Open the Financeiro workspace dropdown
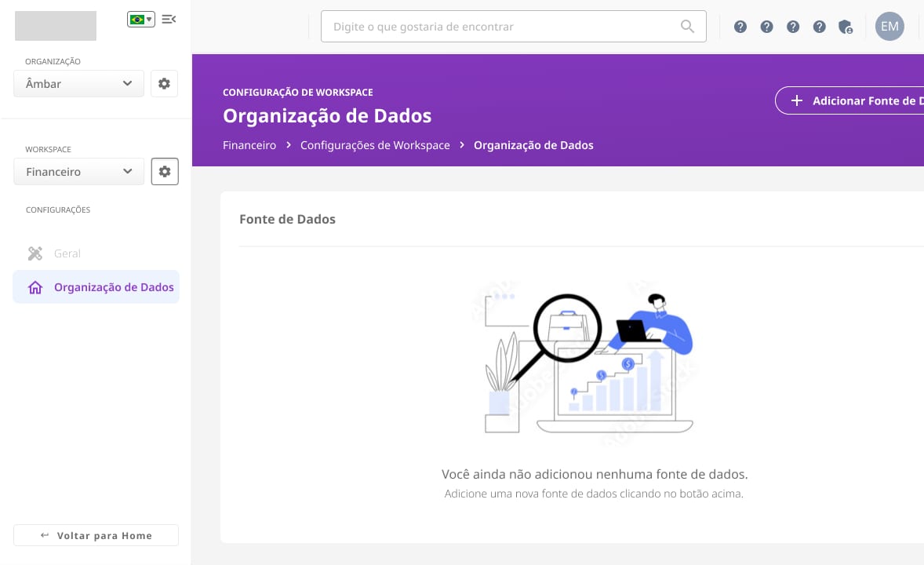The width and height of the screenshot is (924, 565). 79,172
